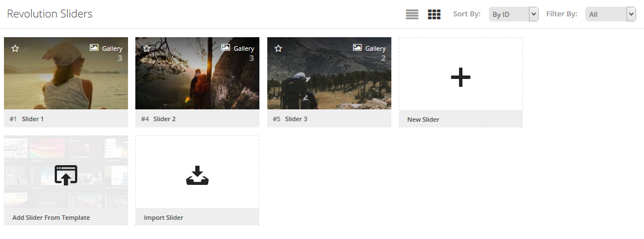Click the 'Revolution Sliders' heading
Image resolution: width=644 pixels, height=239 pixels.
pos(50,14)
